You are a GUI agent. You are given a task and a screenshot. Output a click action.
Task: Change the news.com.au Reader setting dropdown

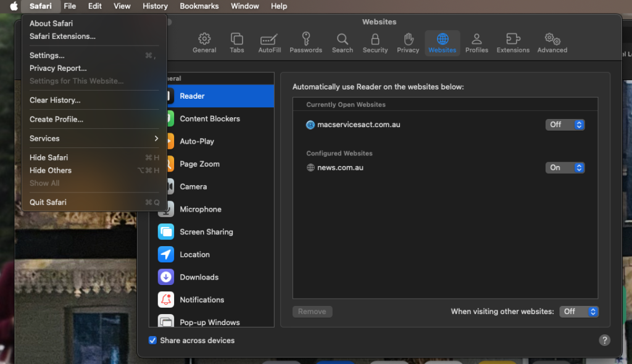pos(565,168)
